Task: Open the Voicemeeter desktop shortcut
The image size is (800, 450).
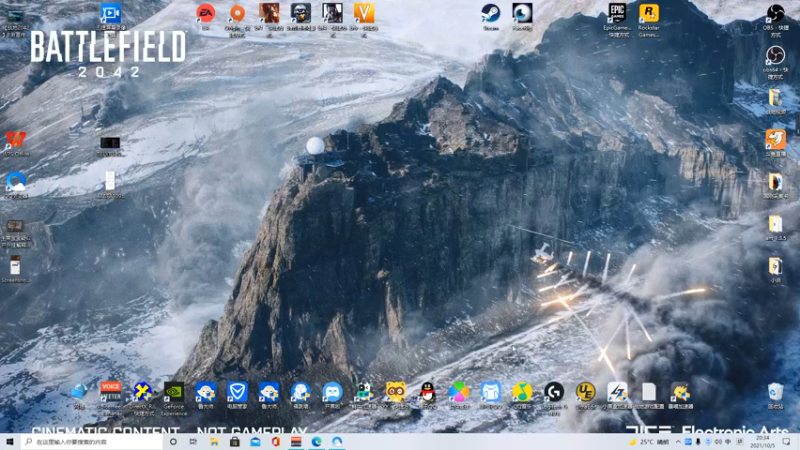Action: 110,392
